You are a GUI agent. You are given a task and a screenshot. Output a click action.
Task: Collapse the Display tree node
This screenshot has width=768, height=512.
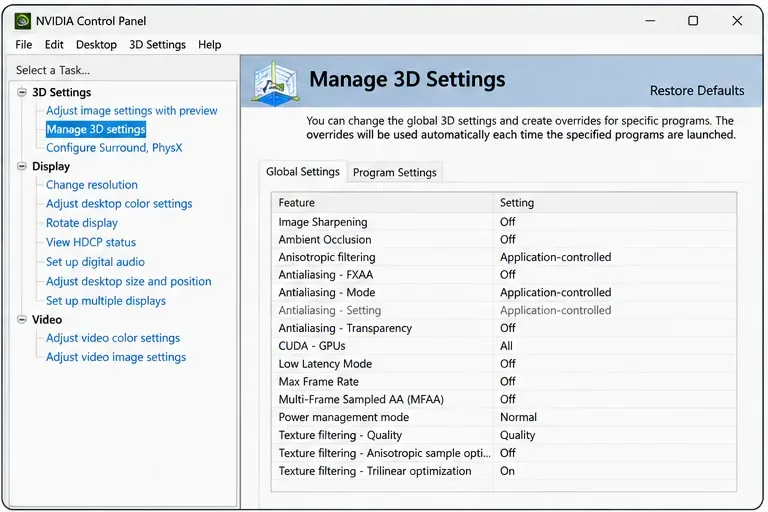[22, 166]
